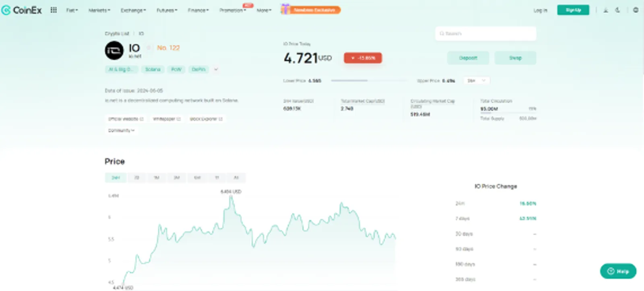Select the 6M chart tab
Viewport: 644px width, 291px height.
197,177
